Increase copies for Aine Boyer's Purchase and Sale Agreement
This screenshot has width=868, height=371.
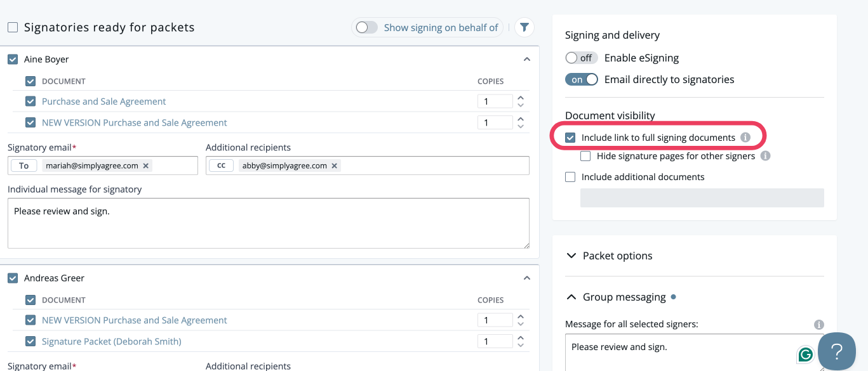(x=521, y=98)
